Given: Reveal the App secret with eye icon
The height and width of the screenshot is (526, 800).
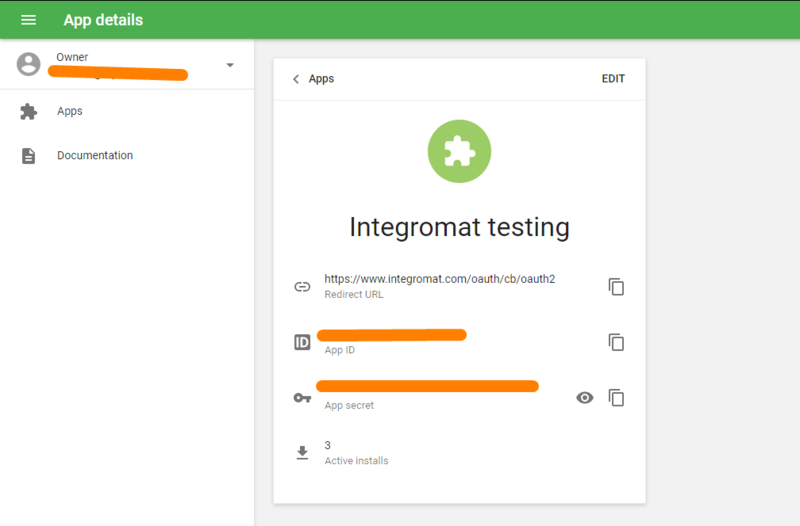Looking at the screenshot, I should coord(585,398).
